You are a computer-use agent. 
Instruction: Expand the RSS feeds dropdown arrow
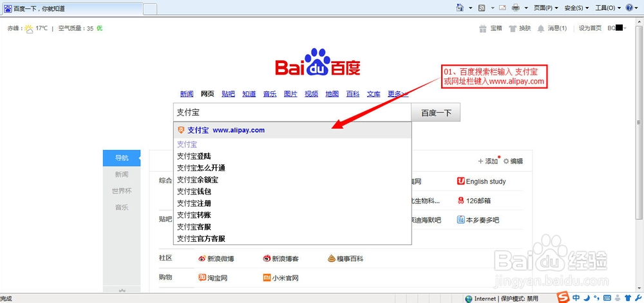493,8
